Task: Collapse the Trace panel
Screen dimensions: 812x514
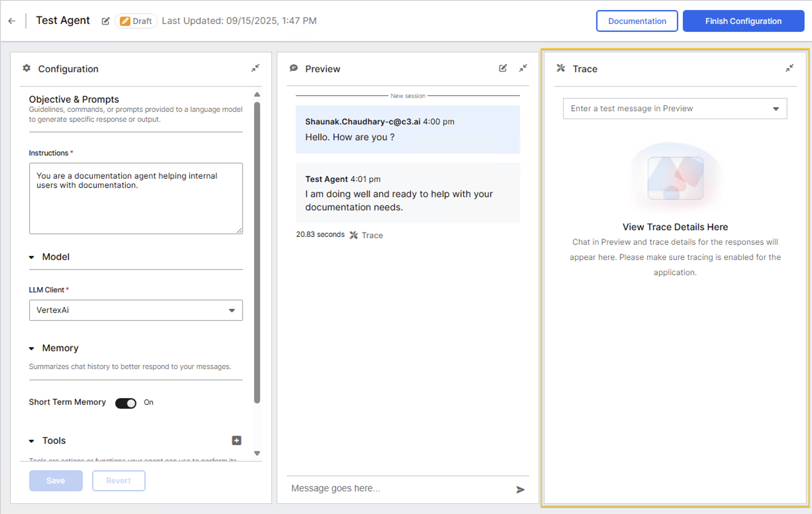Action: coord(789,68)
